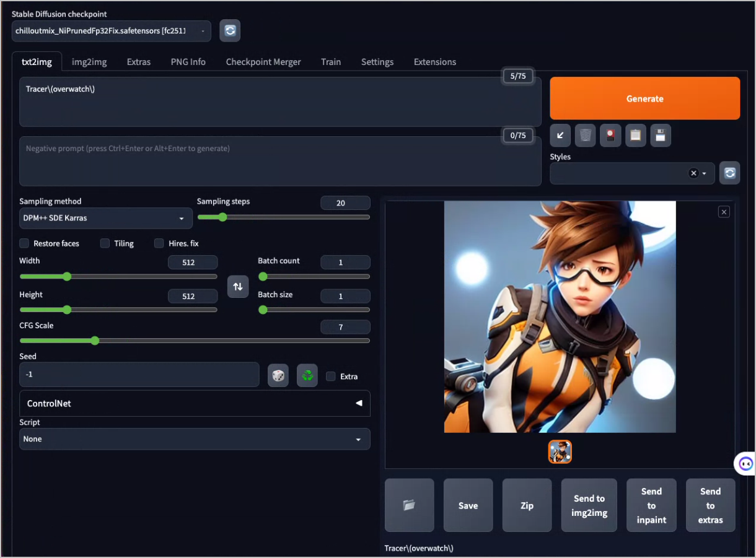Select the generated image thumbnail below preview

click(x=560, y=451)
